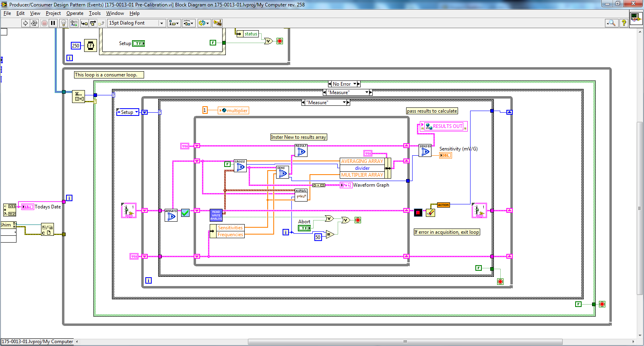Select the Dequeue Element node
The width and height of the screenshot is (644, 346).
click(x=78, y=96)
